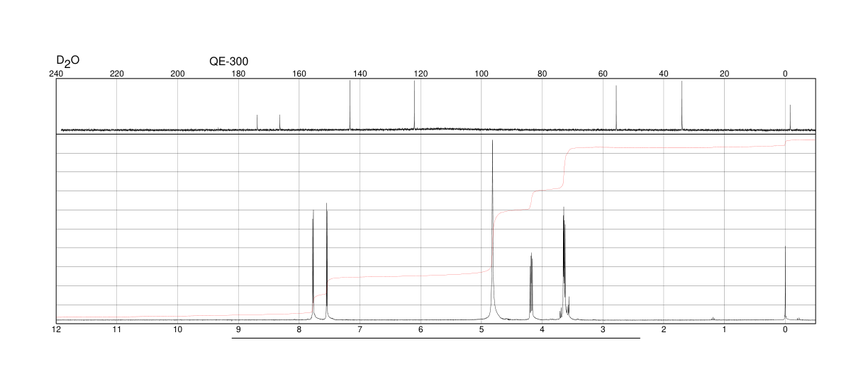Select the carbon reference peak near -2 ppm
868x374 pixels.
tap(790, 118)
